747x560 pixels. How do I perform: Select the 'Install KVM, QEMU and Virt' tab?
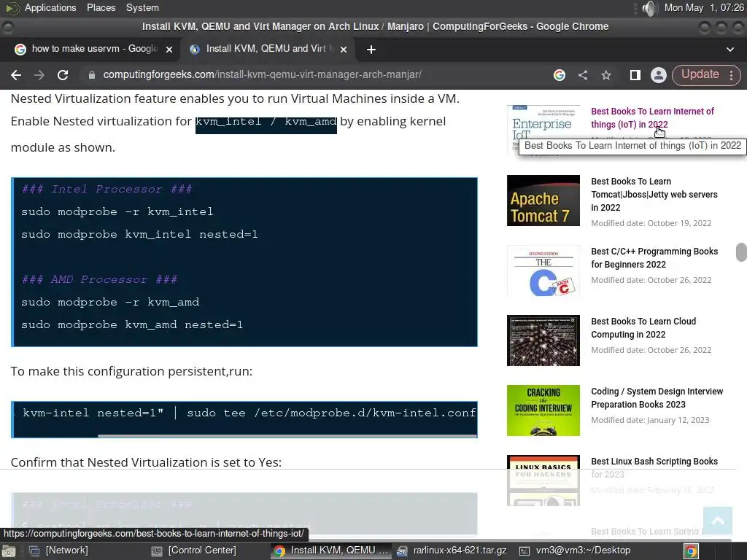pyautogui.click(x=267, y=49)
